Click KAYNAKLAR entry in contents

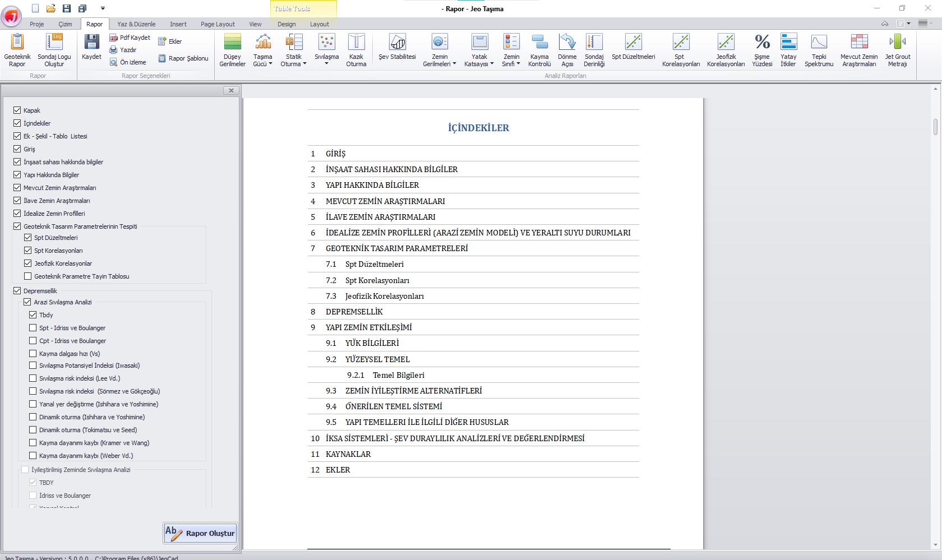click(x=348, y=454)
